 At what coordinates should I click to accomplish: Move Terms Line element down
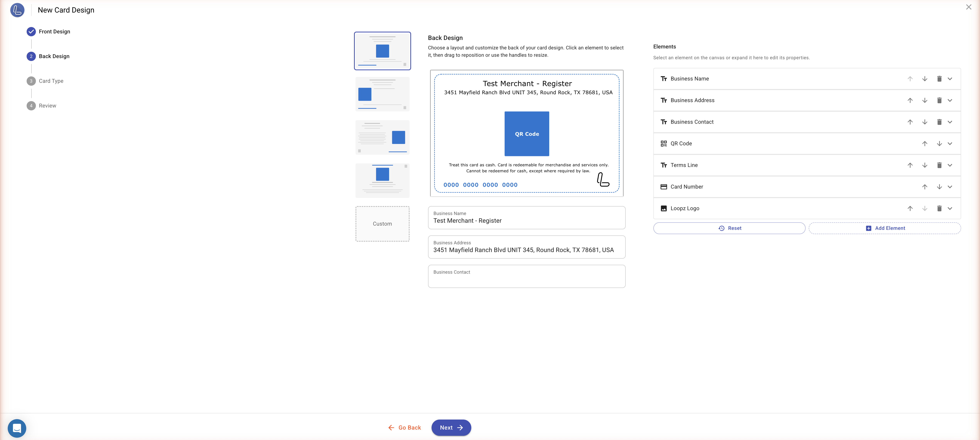point(924,165)
